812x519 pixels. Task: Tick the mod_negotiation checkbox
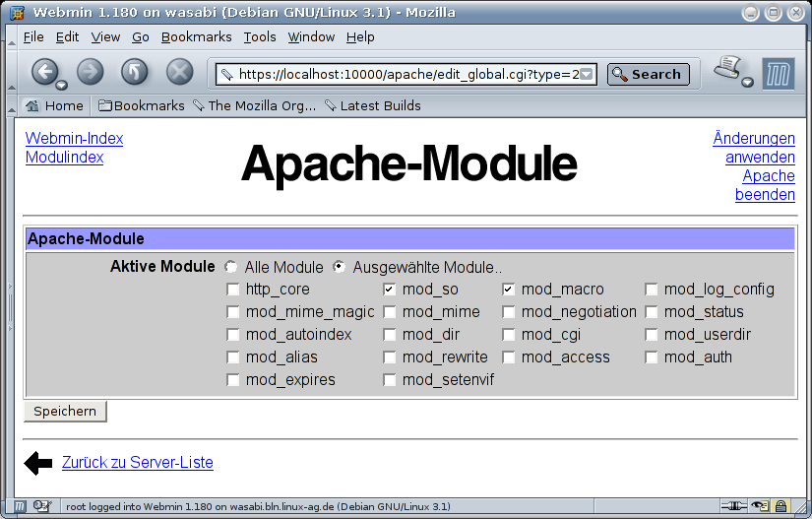pyautogui.click(x=509, y=312)
